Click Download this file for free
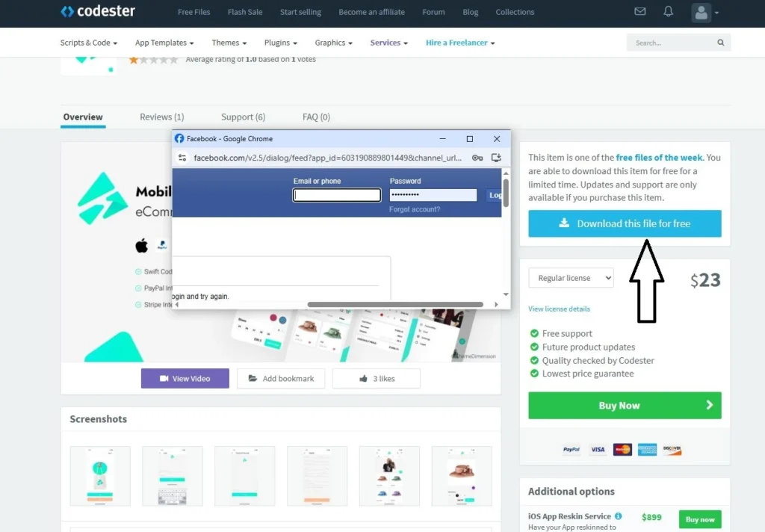The height and width of the screenshot is (532, 765). (625, 223)
